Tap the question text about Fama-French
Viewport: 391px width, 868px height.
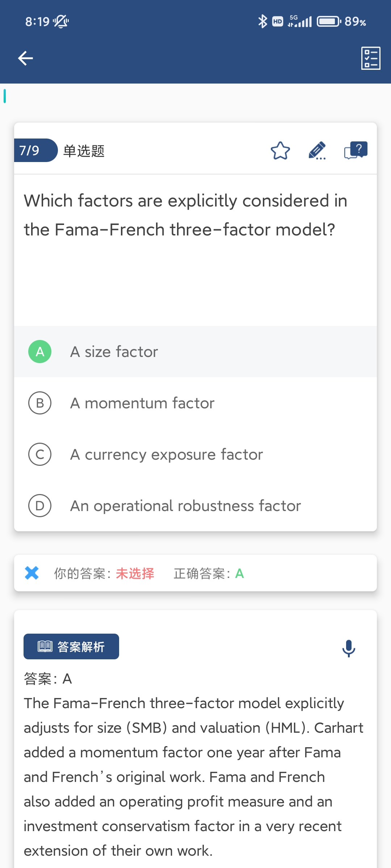[185, 215]
